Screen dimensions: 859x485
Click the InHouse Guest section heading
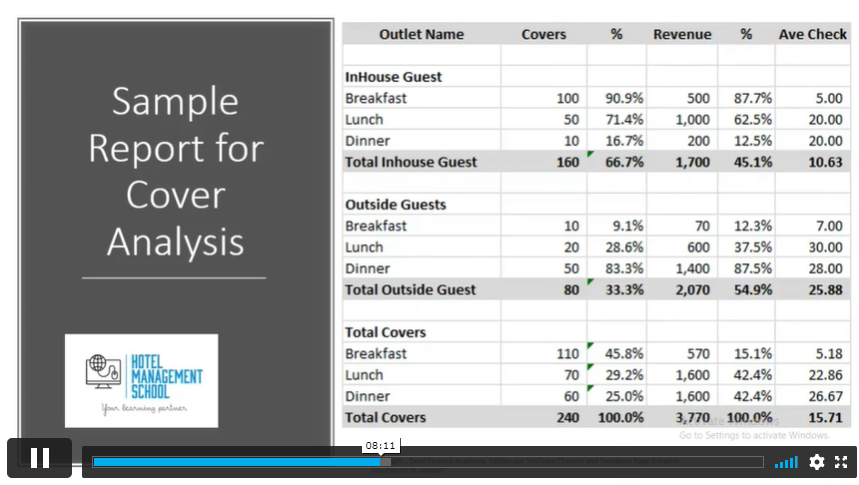tap(393, 77)
